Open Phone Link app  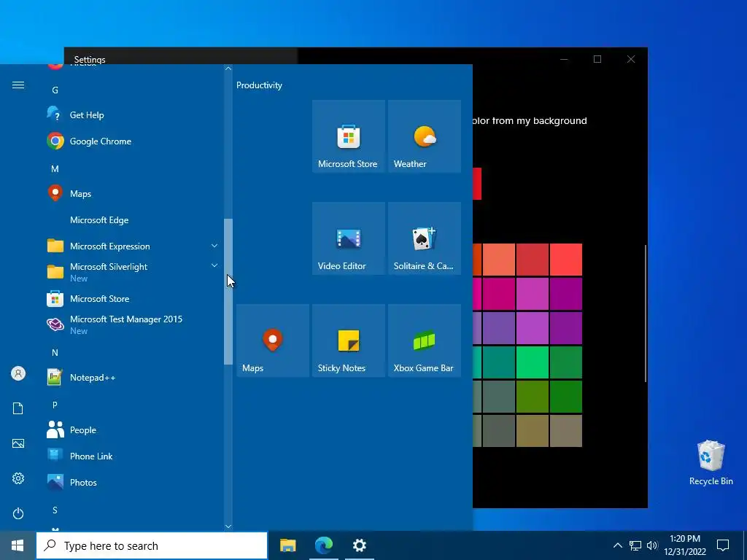[133, 456]
